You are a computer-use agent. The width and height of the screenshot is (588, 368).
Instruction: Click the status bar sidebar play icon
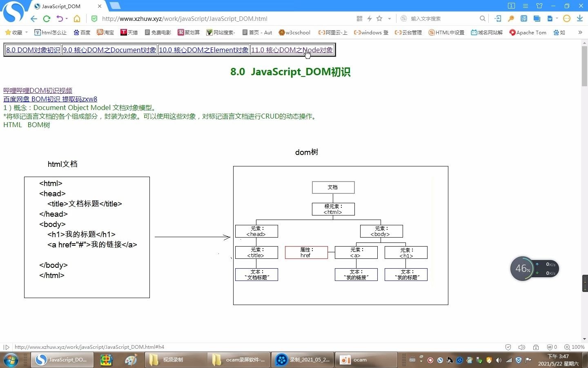coord(6,347)
